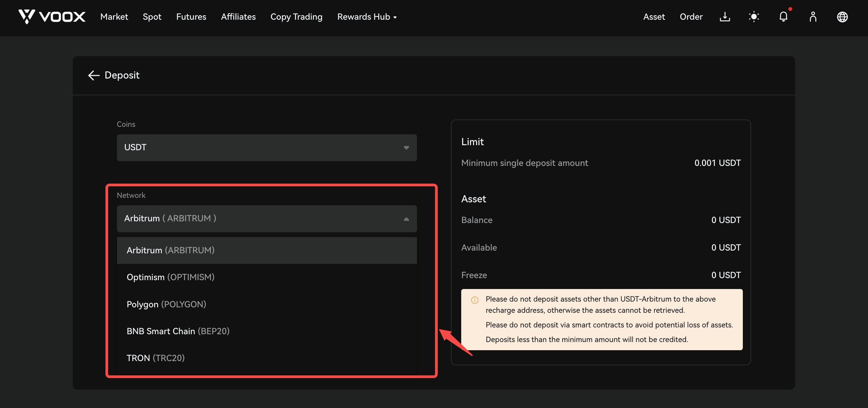Click the Network field label
This screenshot has width=868, height=408.
point(131,195)
